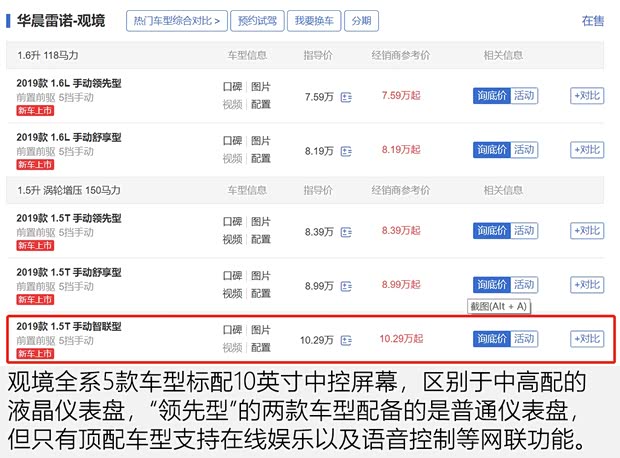This screenshot has width=620, height=458.
Task: Add 1.5T 手动智联型 to 对比
Action: (587, 339)
